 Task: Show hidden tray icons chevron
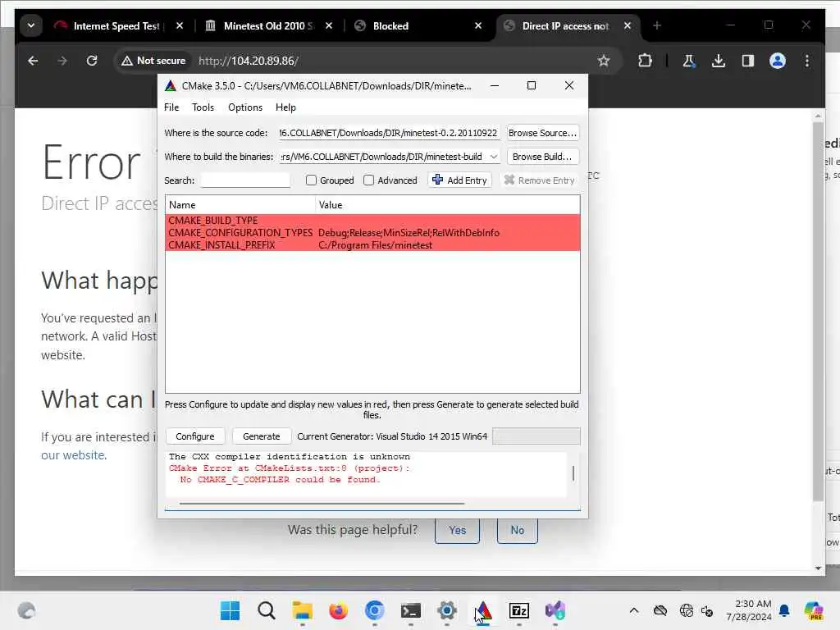(x=634, y=610)
